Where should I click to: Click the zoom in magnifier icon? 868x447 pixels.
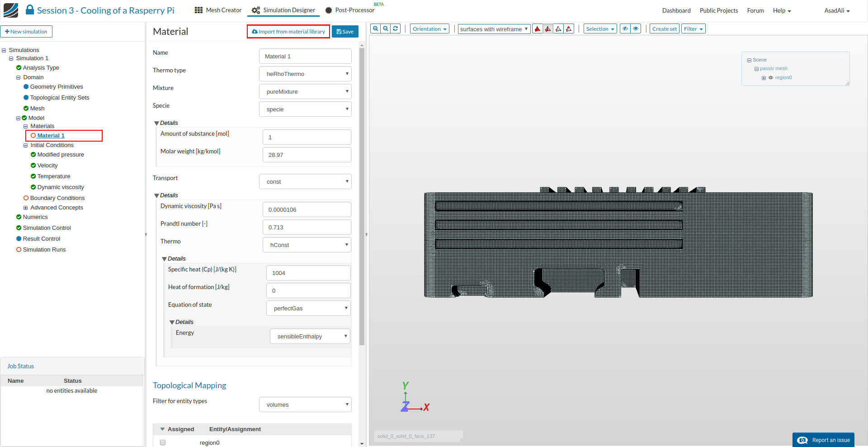pyautogui.click(x=375, y=29)
